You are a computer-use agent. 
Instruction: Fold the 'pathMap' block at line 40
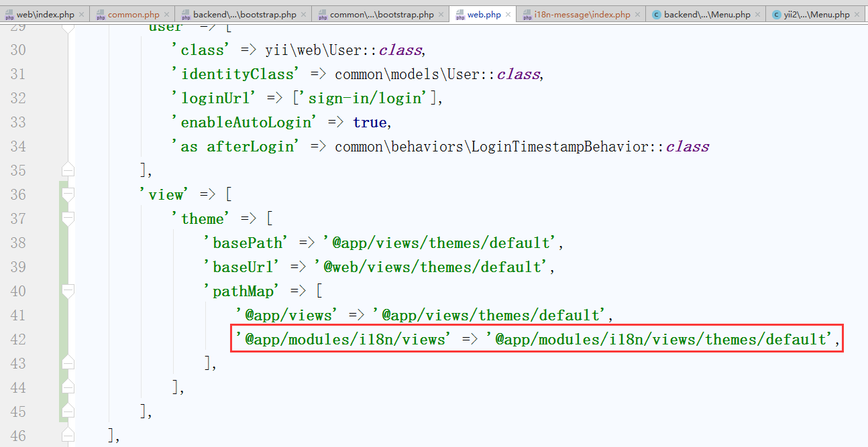pos(67,291)
